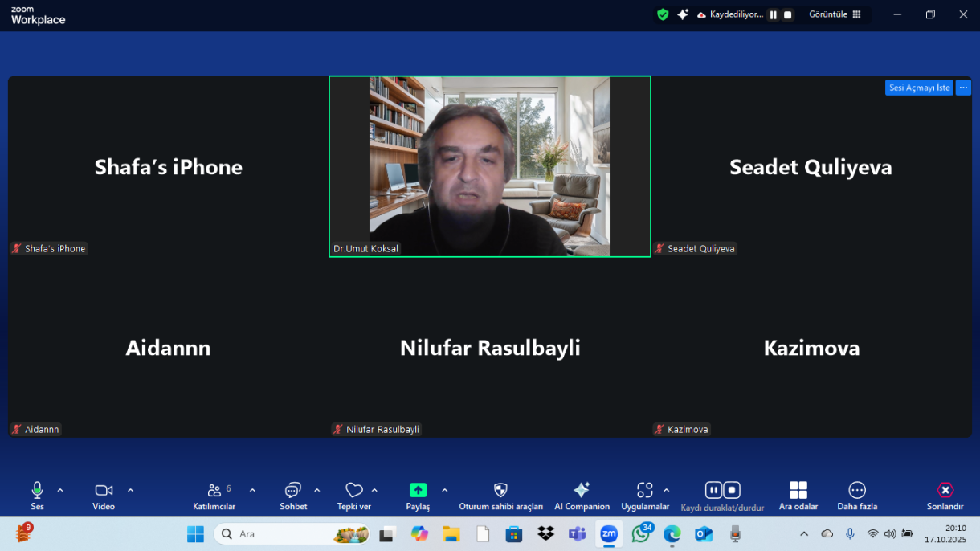Image resolution: width=980 pixels, height=551 pixels.
Task: Click the Sonlandır end meeting button
Action: pyautogui.click(x=945, y=490)
